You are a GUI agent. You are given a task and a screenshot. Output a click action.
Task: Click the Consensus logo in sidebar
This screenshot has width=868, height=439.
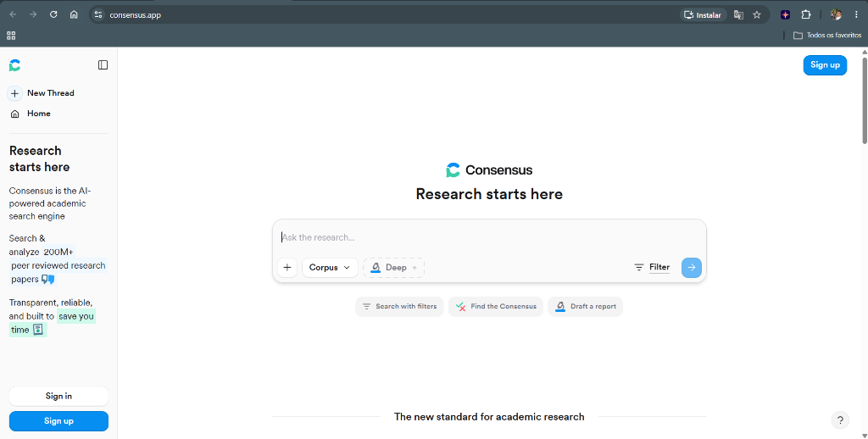tap(15, 65)
